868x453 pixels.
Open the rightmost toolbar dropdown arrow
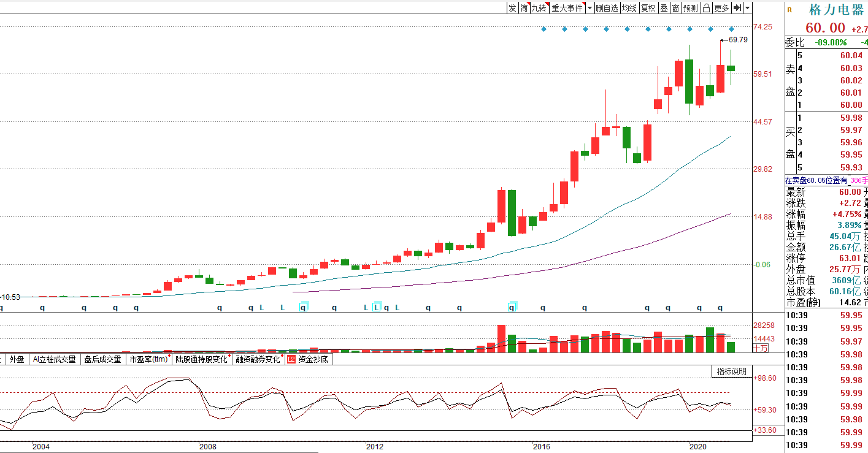(x=747, y=8)
